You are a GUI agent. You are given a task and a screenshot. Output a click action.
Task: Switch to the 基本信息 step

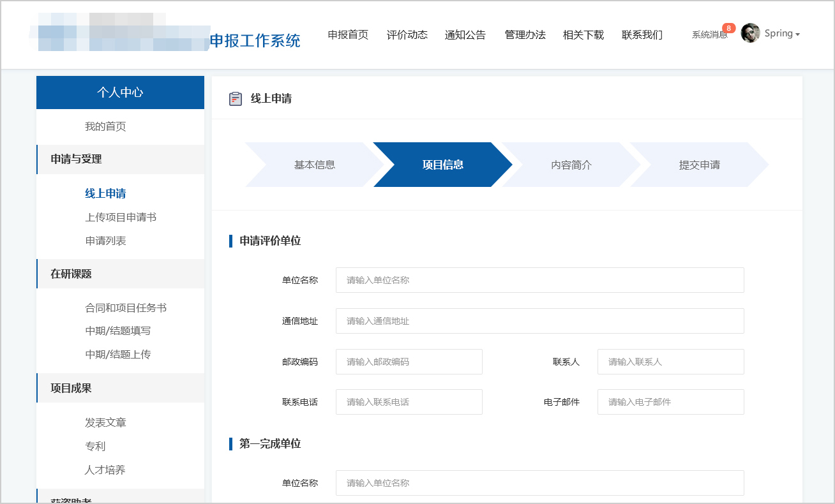click(x=315, y=164)
